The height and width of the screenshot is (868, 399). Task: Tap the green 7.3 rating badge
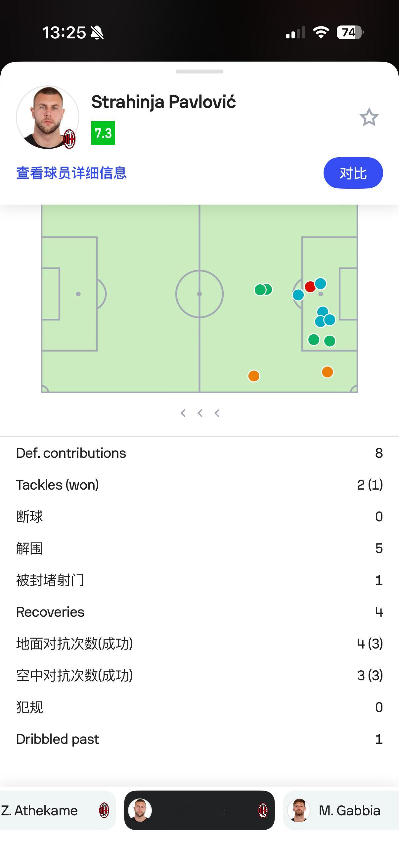[103, 133]
